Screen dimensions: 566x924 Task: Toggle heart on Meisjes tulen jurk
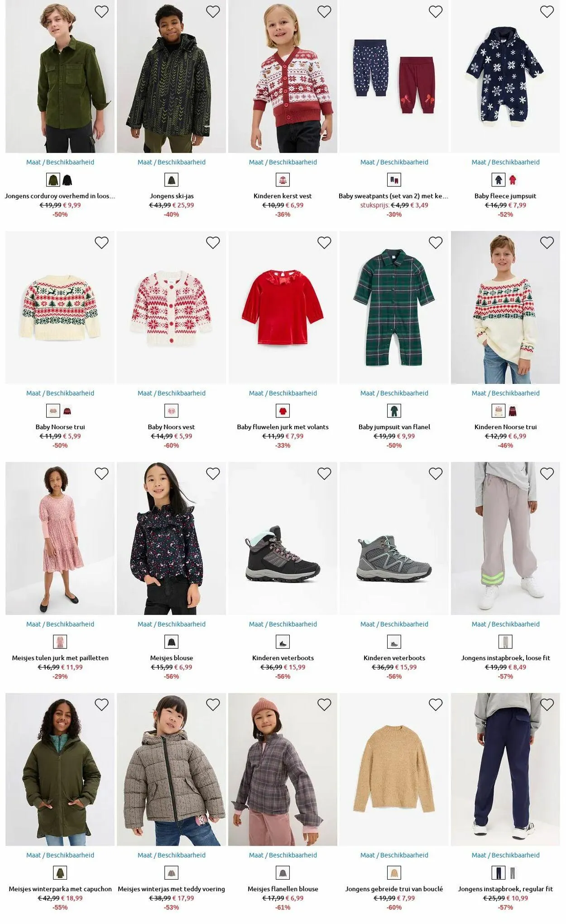tap(101, 474)
